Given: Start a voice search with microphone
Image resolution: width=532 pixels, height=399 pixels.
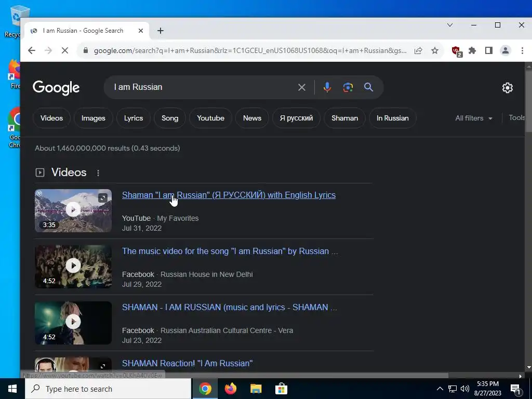Looking at the screenshot, I should (327, 87).
